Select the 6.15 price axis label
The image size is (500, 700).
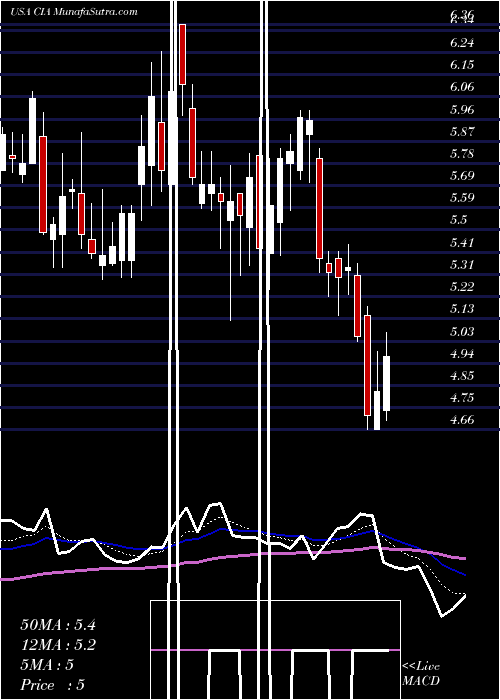point(462,65)
